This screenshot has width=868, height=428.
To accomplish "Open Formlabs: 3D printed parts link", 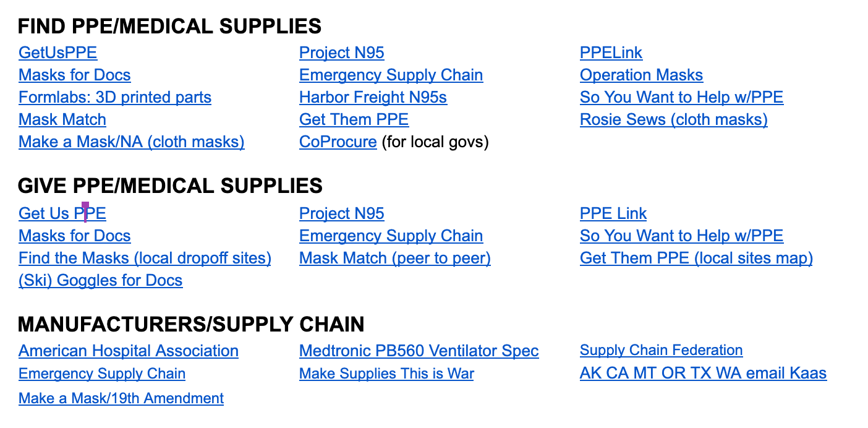I will 115,97.
